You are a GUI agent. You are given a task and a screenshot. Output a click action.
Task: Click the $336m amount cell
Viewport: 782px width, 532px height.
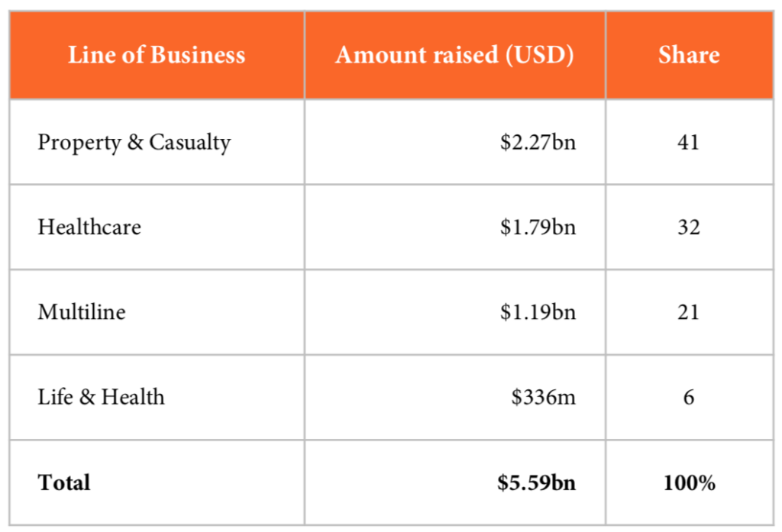(x=544, y=397)
